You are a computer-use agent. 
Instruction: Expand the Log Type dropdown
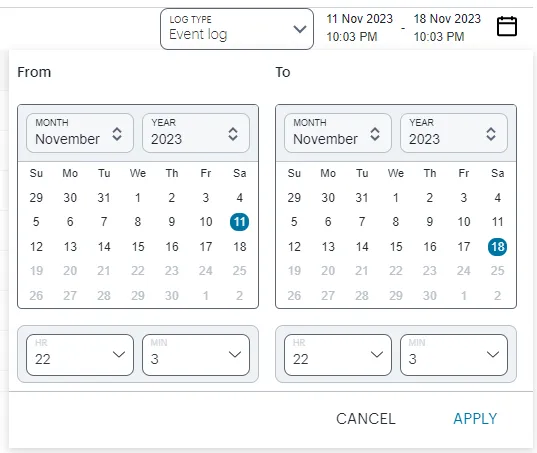coord(237,29)
